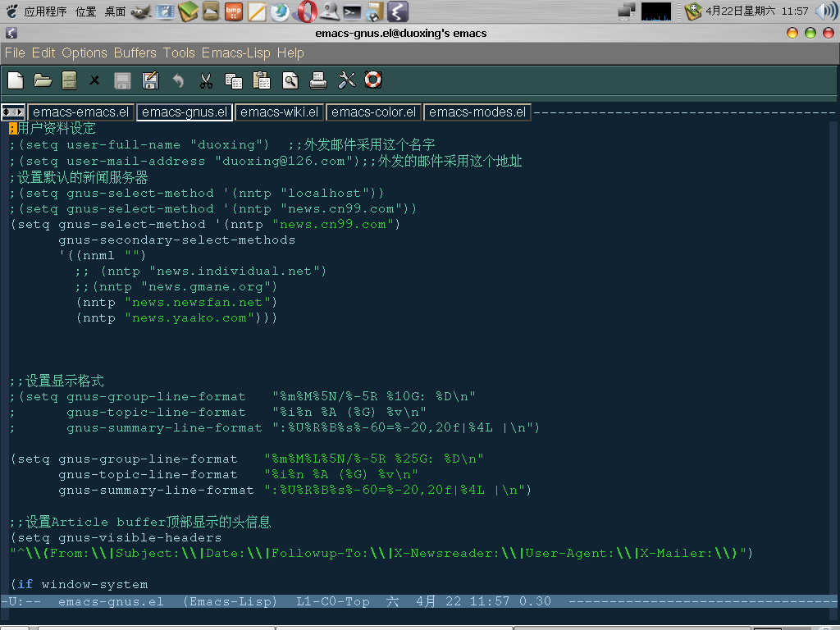
Task: Click the GNOME foot logo in panel
Action: [11, 11]
